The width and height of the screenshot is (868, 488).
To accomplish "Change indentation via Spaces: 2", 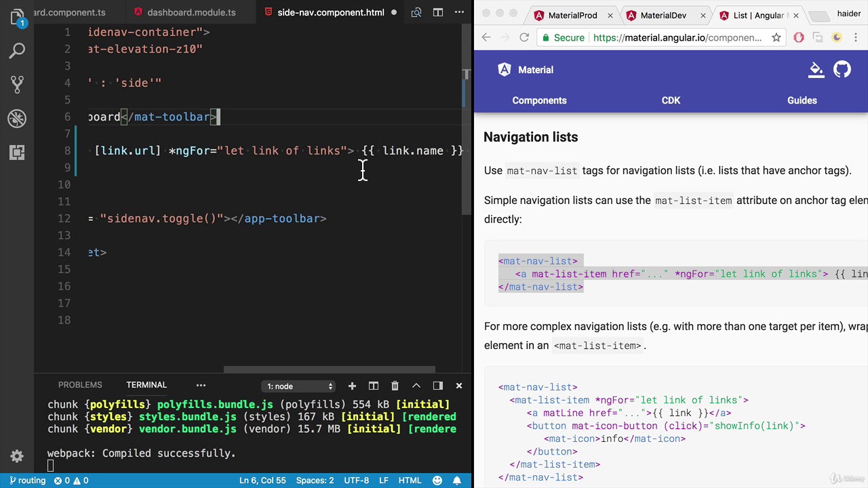I will tap(315, 481).
